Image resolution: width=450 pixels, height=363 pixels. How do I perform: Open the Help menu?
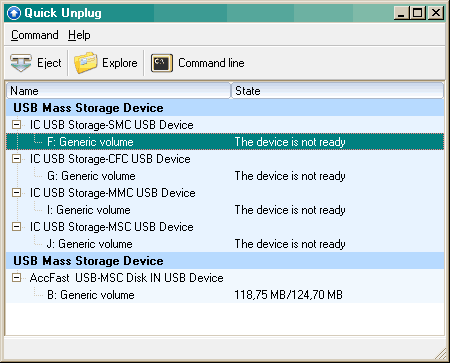[x=79, y=35]
